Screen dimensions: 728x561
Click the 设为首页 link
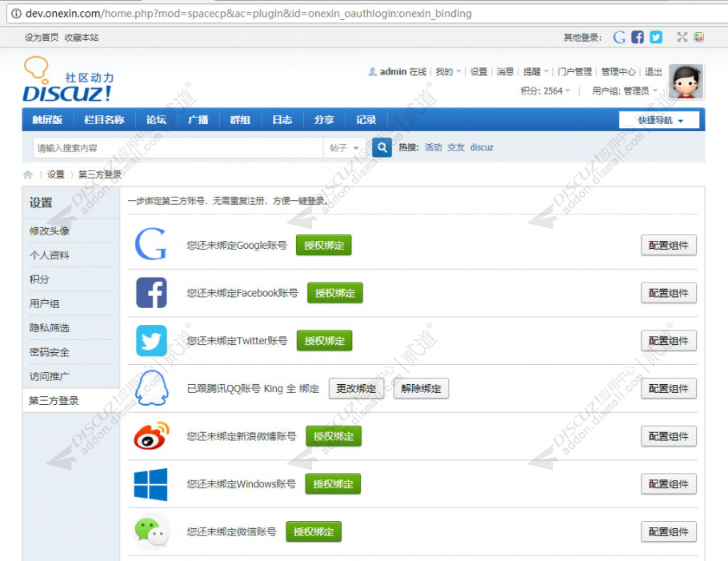(42, 38)
